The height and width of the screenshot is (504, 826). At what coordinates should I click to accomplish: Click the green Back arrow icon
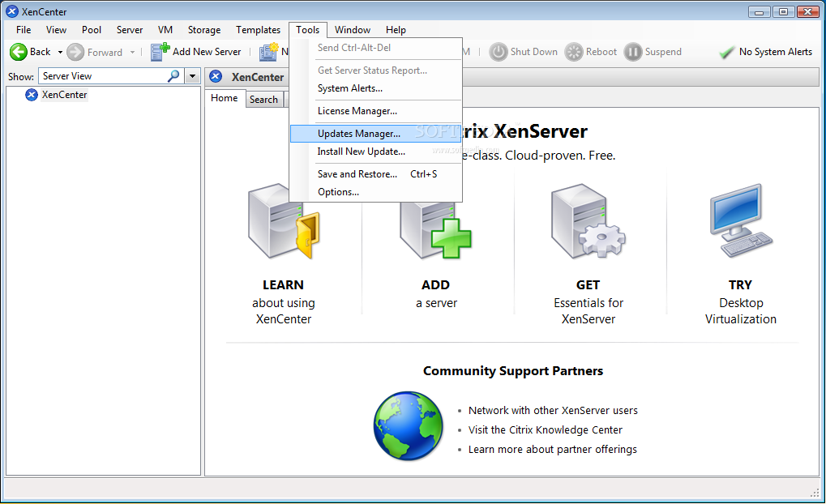19,52
